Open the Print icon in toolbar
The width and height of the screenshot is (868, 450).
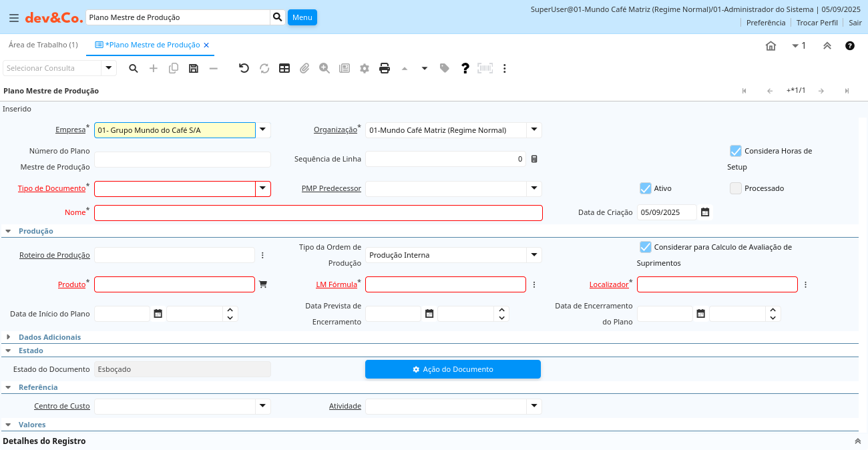[x=385, y=68]
